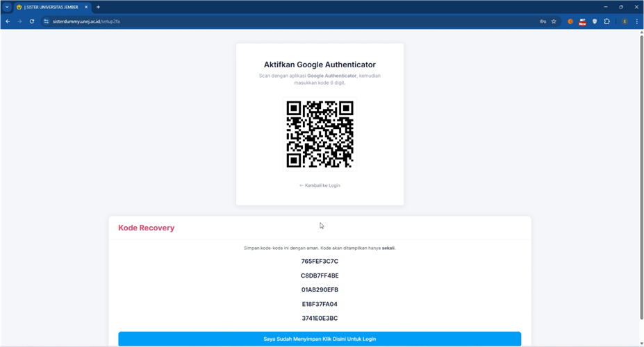Click 'Saya Sudah Menyimpan Klik Disini Untuk Login'

pyautogui.click(x=320, y=339)
